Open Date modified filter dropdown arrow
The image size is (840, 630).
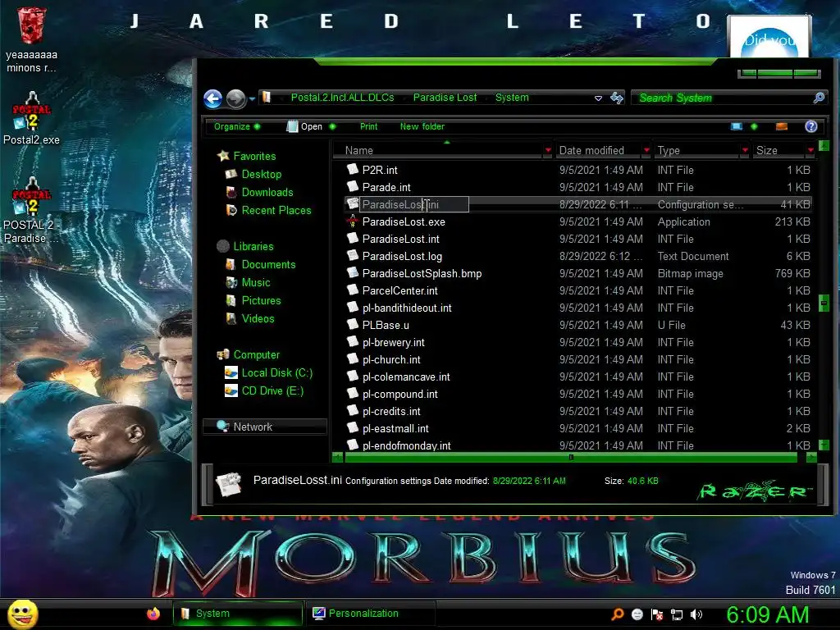pos(646,151)
